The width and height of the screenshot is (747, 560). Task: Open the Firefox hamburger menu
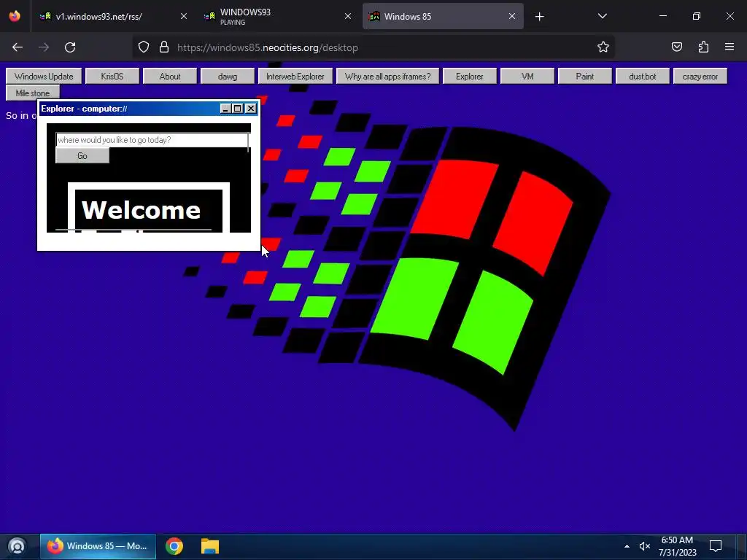pyautogui.click(x=729, y=47)
